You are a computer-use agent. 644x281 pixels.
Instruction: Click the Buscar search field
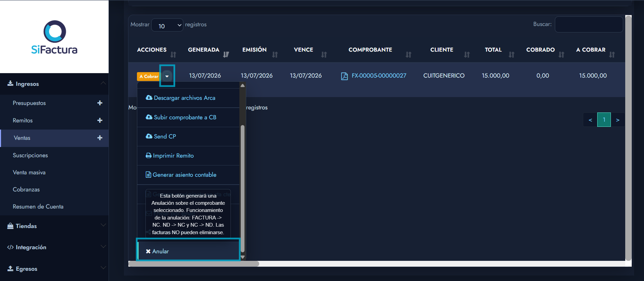tap(589, 24)
